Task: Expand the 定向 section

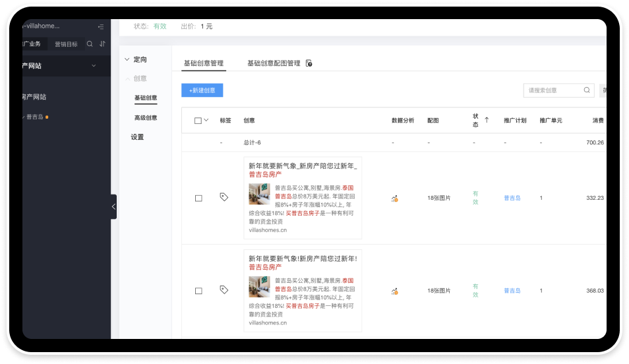Action: tap(136, 59)
